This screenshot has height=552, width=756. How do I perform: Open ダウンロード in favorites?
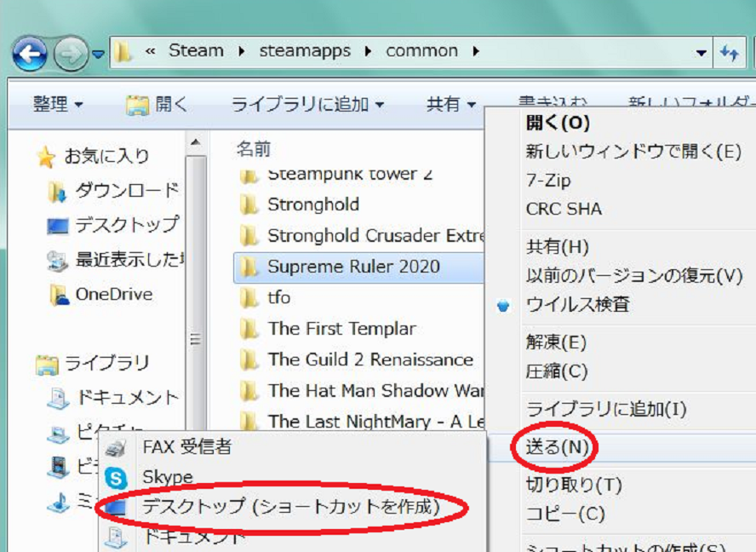point(128,191)
